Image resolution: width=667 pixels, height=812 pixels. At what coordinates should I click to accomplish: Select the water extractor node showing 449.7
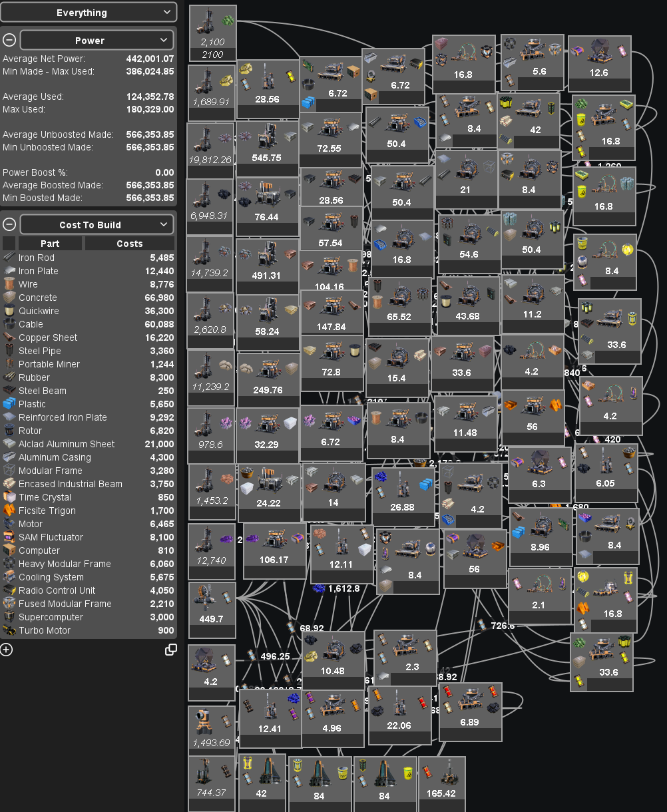click(212, 609)
